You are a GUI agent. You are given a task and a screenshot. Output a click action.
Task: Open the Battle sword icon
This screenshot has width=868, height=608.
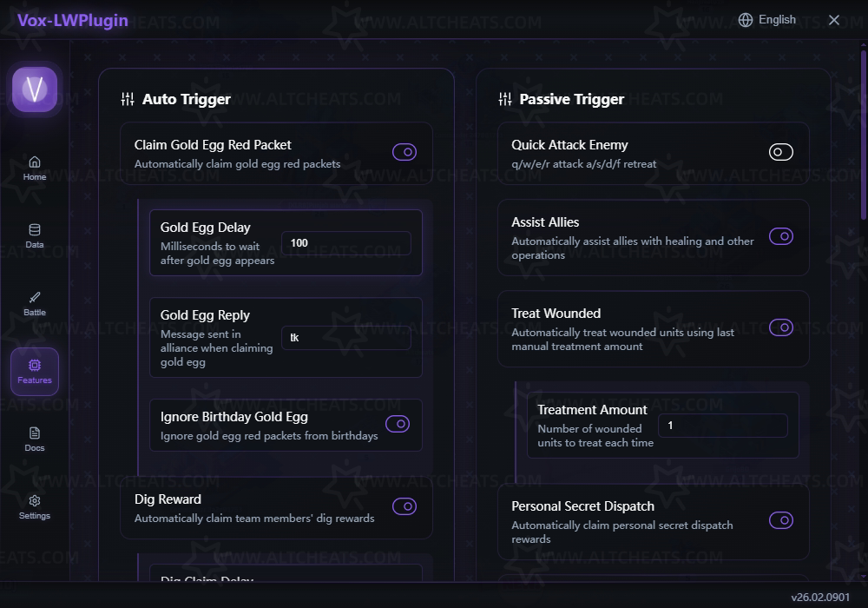tap(35, 298)
